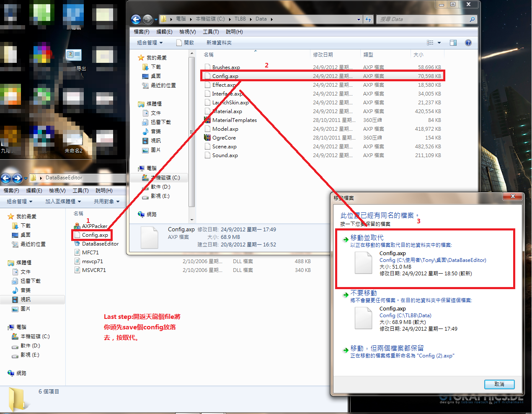The height and width of the screenshot is (414, 532).
Task: Select the AXPPacker application icon
Action: tap(77, 226)
